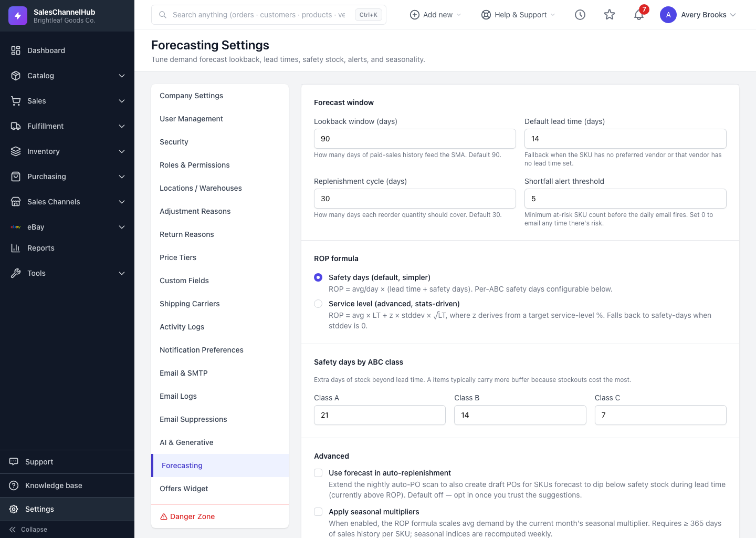Open Roles & Permissions settings

(x=220, y=165)
